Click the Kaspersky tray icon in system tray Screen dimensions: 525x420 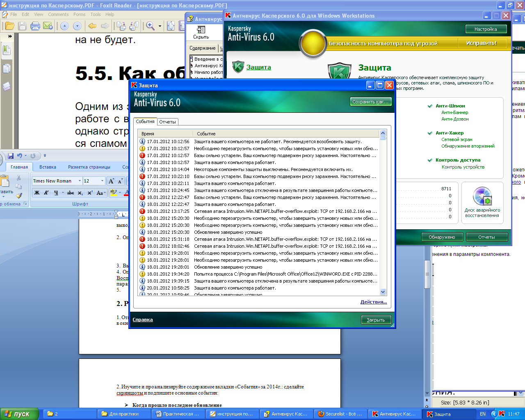(501, 414)
